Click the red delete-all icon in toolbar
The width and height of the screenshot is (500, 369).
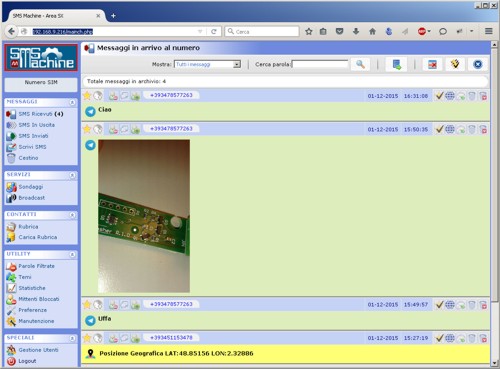[x=432, y=64]
